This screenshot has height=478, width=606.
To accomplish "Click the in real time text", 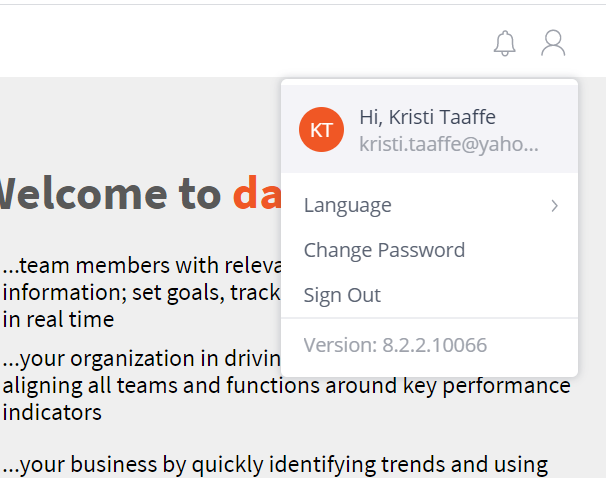I will [x=58, y=320].
